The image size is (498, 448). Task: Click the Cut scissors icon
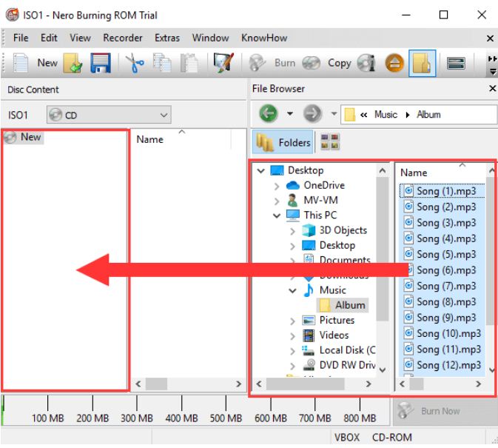(x=135, y=63)
